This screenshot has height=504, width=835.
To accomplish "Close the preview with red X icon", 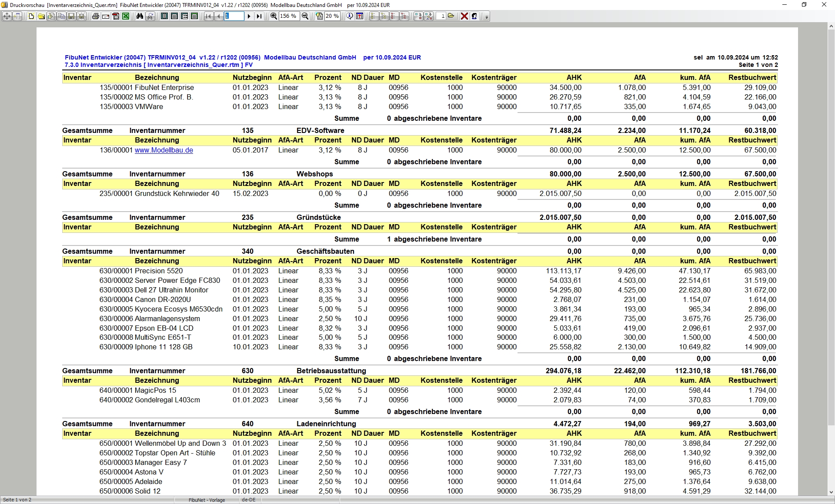I will [x=464, y=16].
